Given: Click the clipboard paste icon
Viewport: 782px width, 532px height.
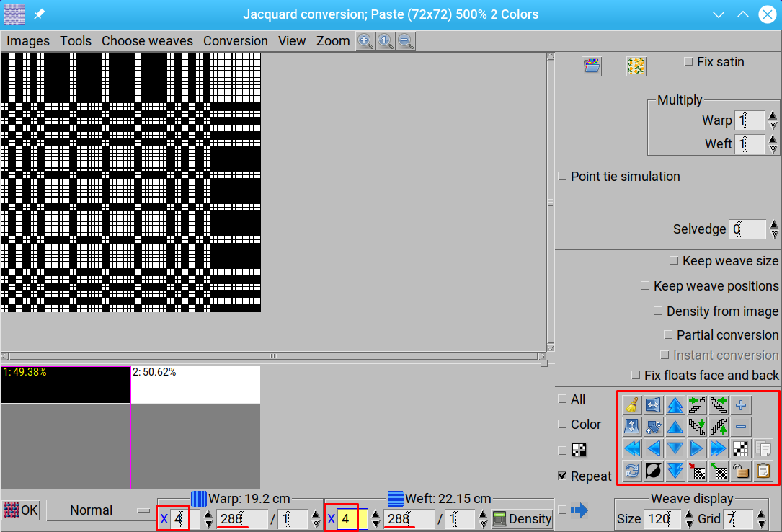Looking at the screenshot, I should pyautogui.click(x=763, y=471).
